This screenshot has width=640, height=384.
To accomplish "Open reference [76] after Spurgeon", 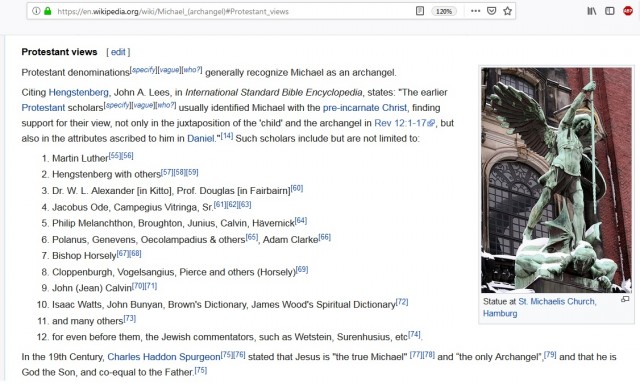I will pyautogui.click(x=240, y=354).
